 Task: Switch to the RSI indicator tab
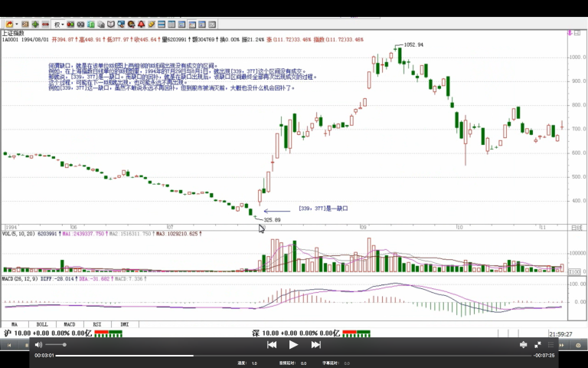(x=96, y=324)
